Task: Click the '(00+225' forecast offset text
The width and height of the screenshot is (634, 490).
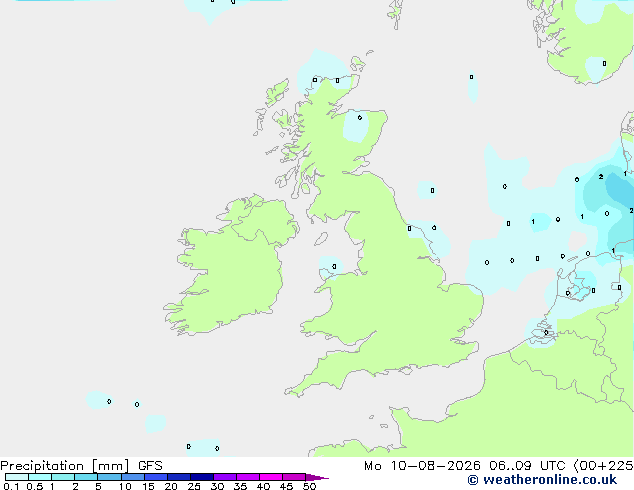Action: 604,466
